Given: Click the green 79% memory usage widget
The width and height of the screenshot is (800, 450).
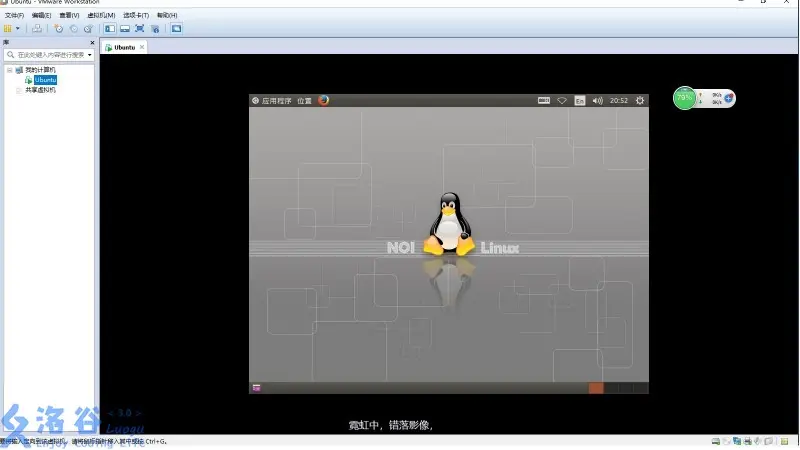Looking at the screenshot, I should (x=684, y=97).
